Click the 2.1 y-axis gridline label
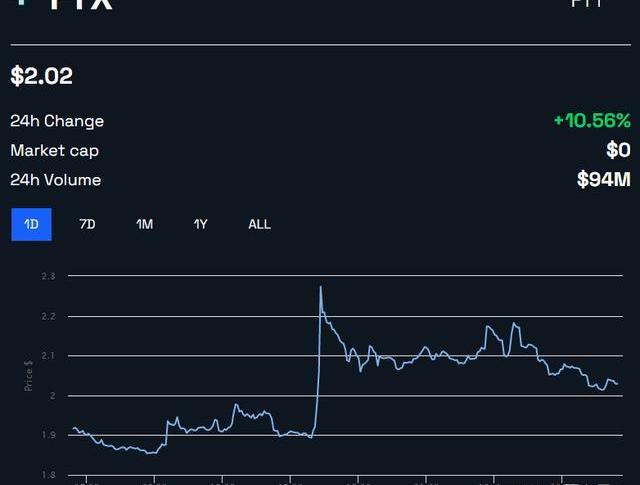Screen dimensions: 640x485 click(48, 355)
